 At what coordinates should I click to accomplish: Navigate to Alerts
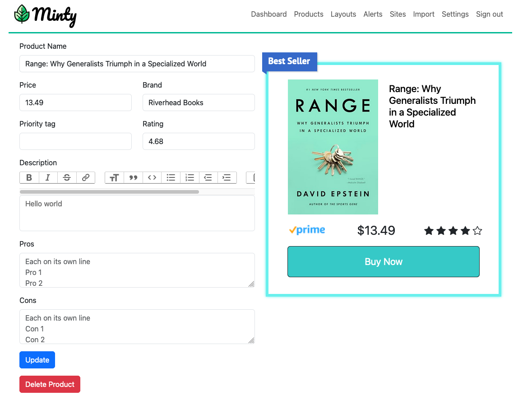[x=373, y=14]
